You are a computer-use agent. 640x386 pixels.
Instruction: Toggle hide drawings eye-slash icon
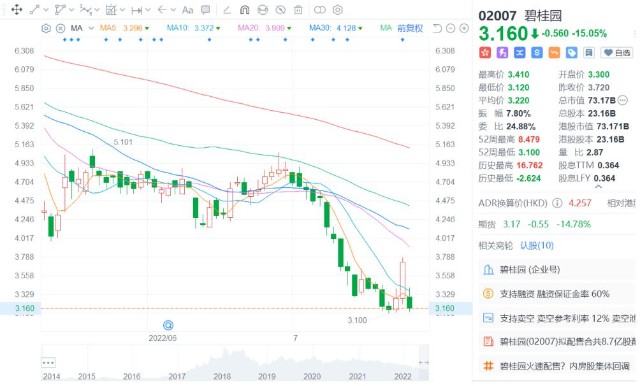(x=280, y=10)
